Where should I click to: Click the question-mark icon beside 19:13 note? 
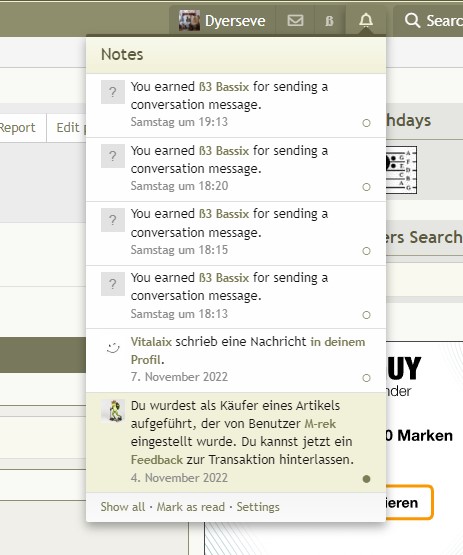pyautogui.click(x=113, y=92)
